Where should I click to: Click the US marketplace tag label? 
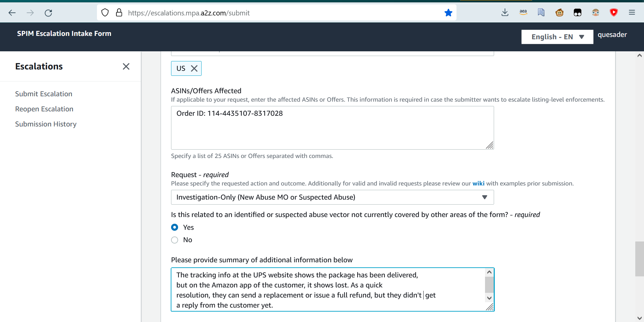[181, 68]
